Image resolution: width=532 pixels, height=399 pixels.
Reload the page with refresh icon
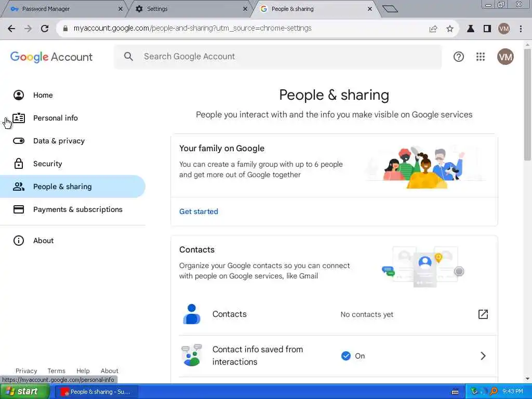tap(45, 29)
